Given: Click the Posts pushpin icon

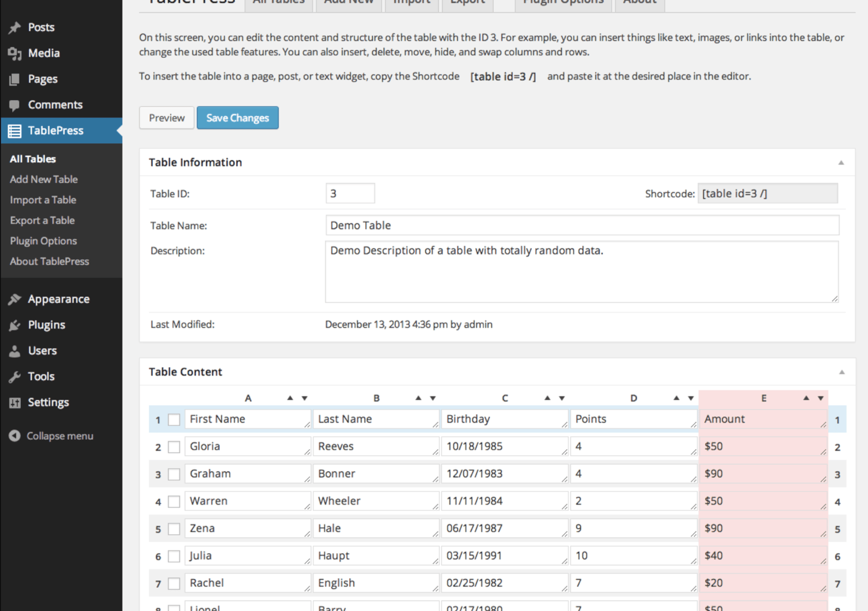Looking at the screenshot, I should [x=15, y=28].
